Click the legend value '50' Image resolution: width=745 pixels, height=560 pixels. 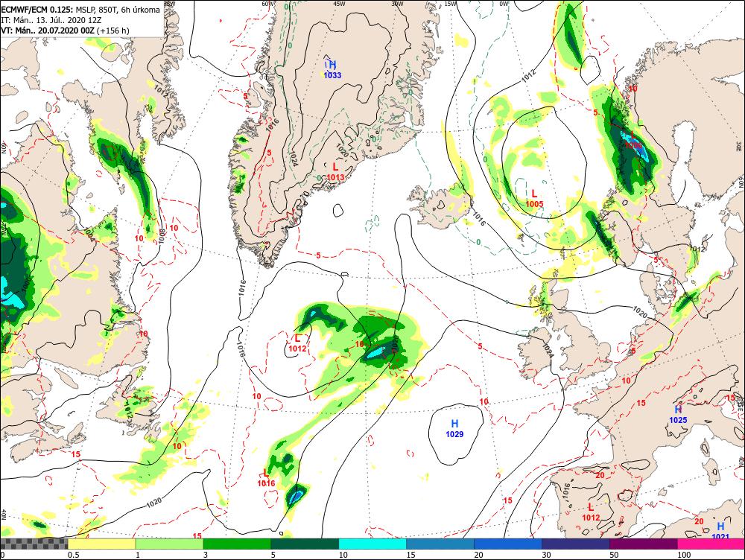point(614,555)
